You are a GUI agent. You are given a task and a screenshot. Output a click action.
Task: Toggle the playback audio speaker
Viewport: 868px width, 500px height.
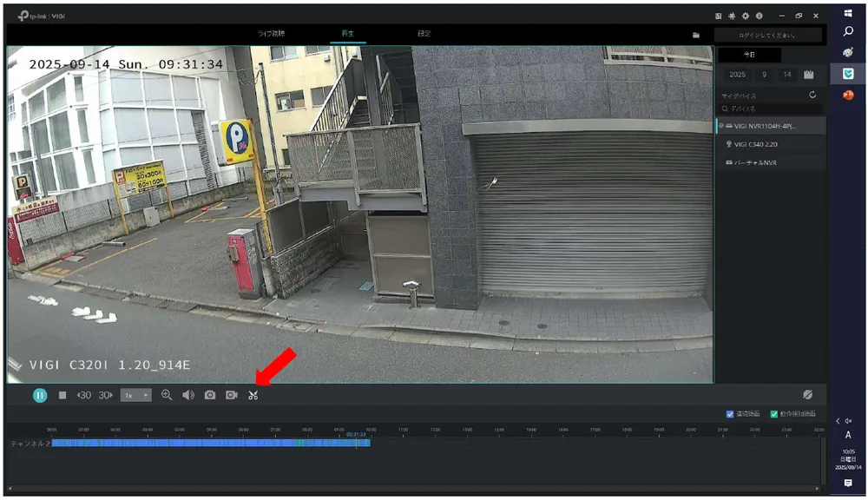(188, 395)
